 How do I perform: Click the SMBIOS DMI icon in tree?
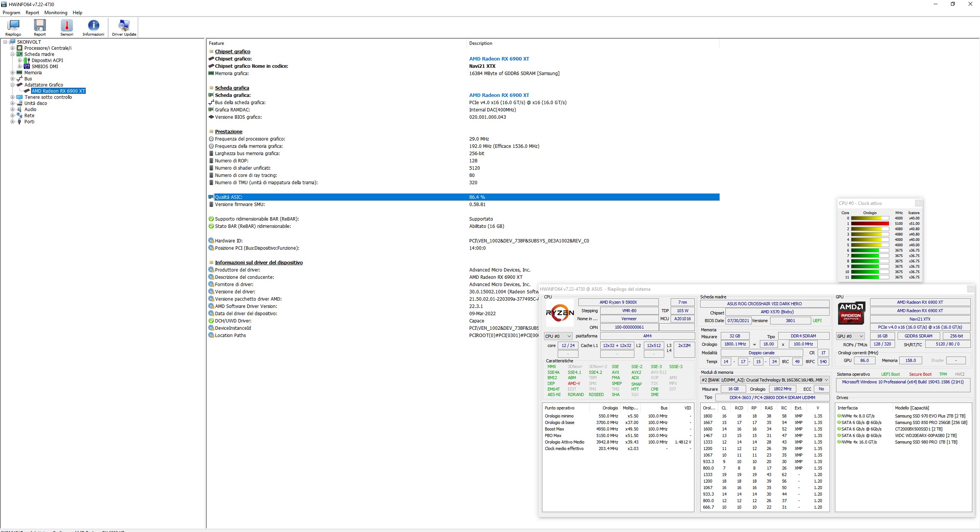click(27, 66)
